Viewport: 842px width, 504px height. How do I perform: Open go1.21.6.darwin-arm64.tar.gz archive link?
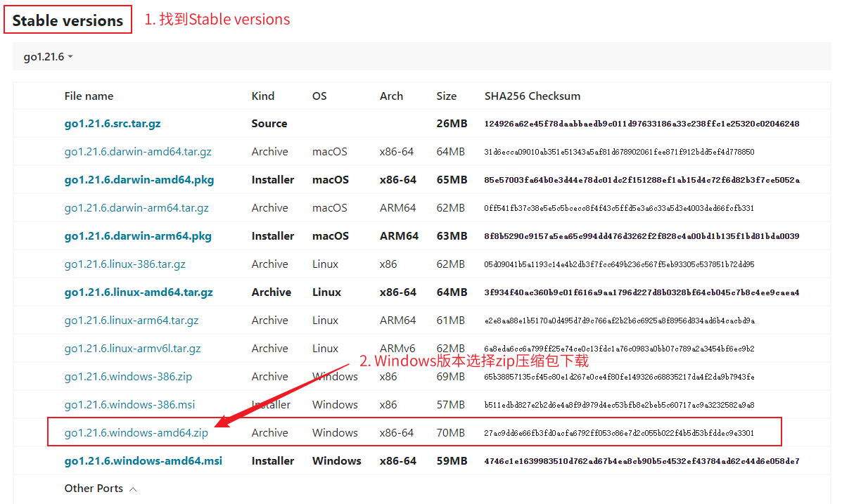point(136,208)
